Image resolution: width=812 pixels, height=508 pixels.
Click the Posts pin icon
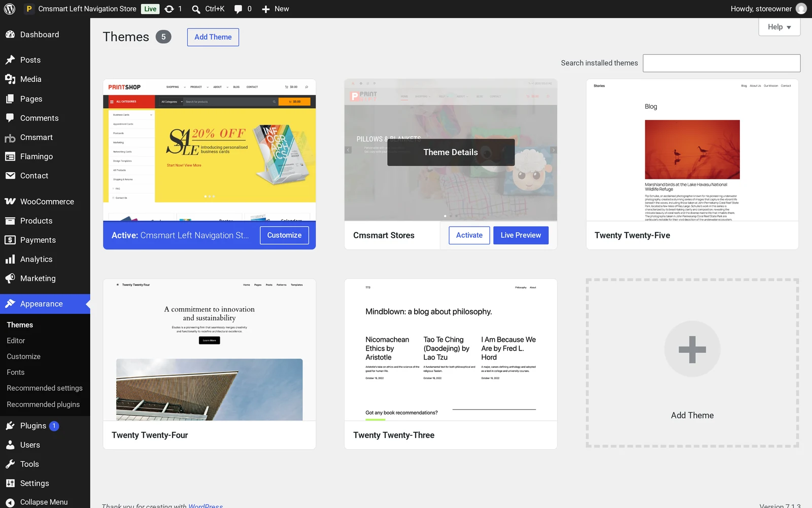(10, 60)
